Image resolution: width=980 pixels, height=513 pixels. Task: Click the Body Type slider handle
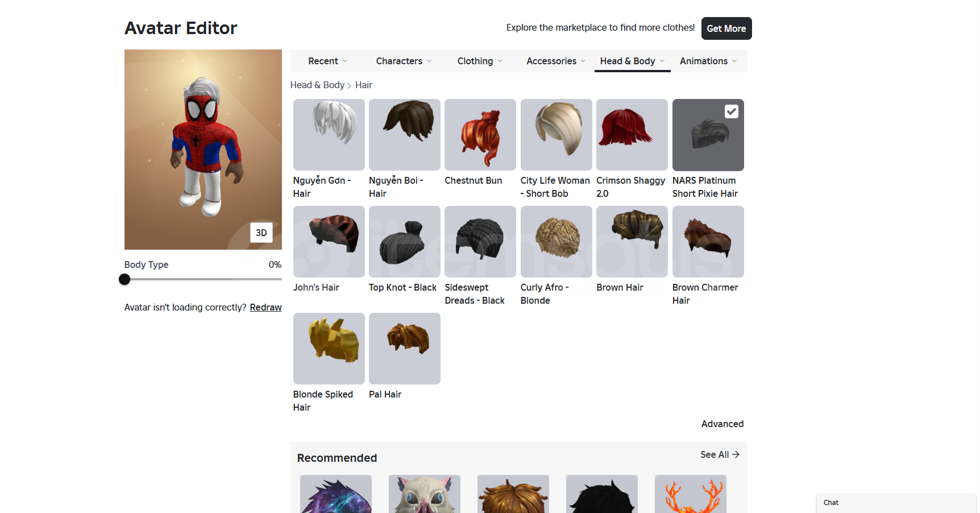124,279
